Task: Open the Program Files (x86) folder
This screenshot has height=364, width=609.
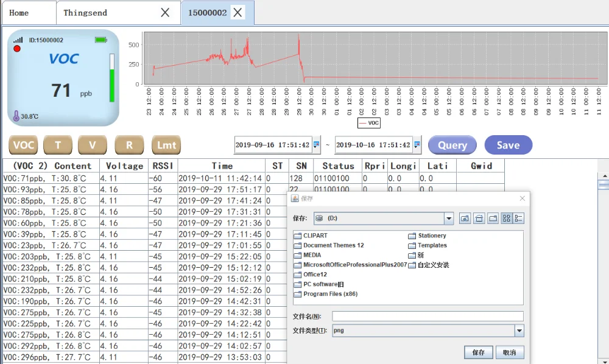Action: point(326,294)
